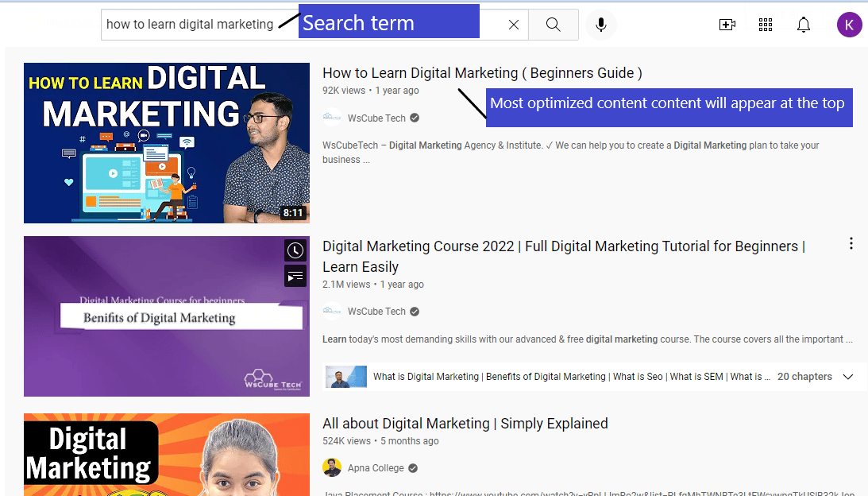
Task: Click the 'How to Learn Digital Marketing' thumbnail
Action: [x=167, y=143]
